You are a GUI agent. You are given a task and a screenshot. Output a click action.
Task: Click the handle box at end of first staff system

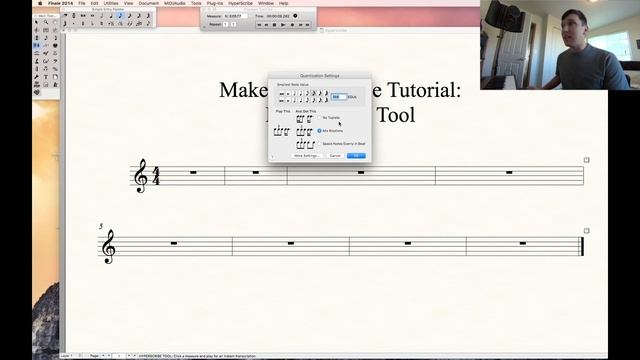587,160
